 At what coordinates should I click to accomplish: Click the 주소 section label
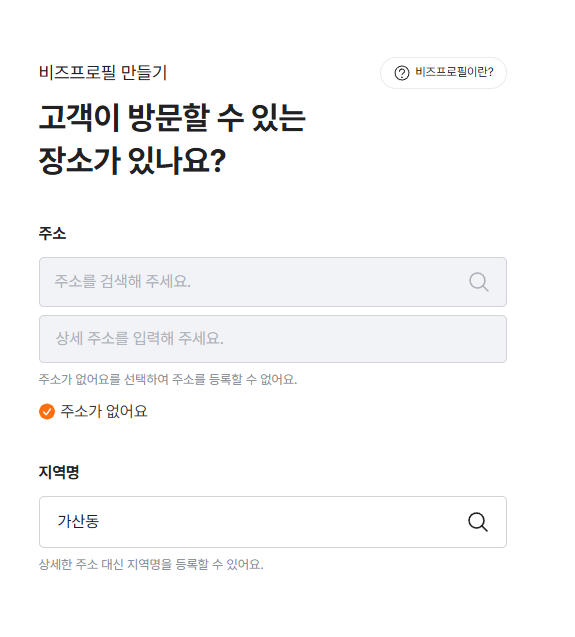[52, 234]
